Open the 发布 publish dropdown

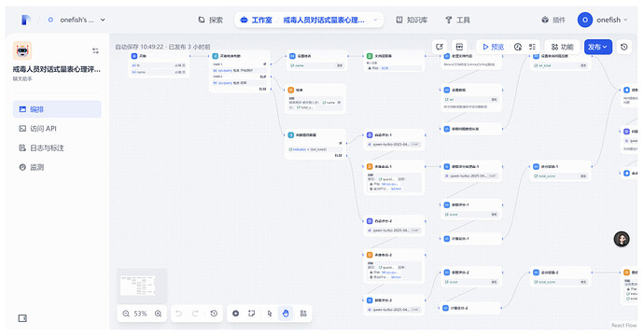598,47
